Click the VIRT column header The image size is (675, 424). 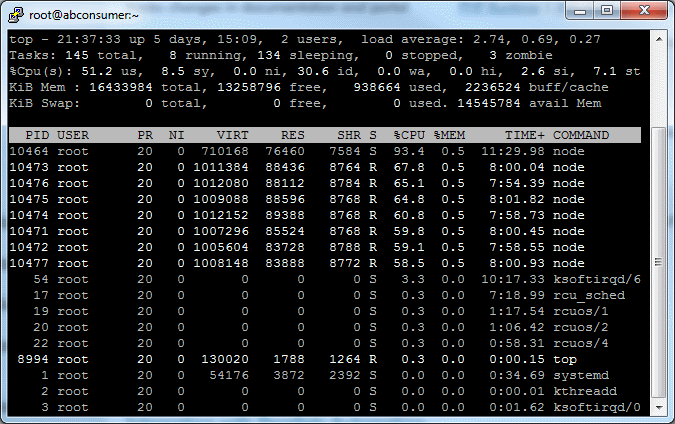(232, 135)
